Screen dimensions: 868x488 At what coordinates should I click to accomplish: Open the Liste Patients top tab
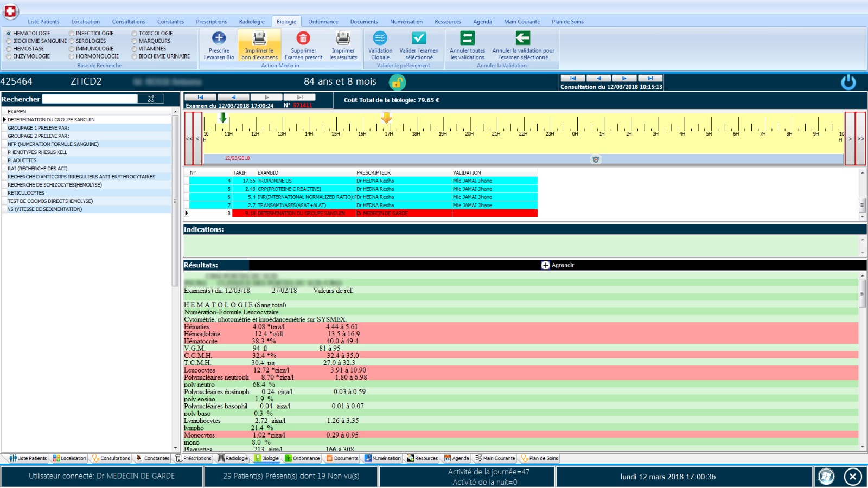(x=43, y=22)
